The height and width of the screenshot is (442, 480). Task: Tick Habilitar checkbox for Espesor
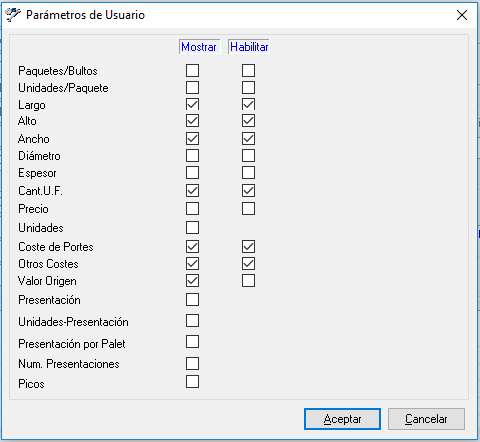[x=249, y=173]
